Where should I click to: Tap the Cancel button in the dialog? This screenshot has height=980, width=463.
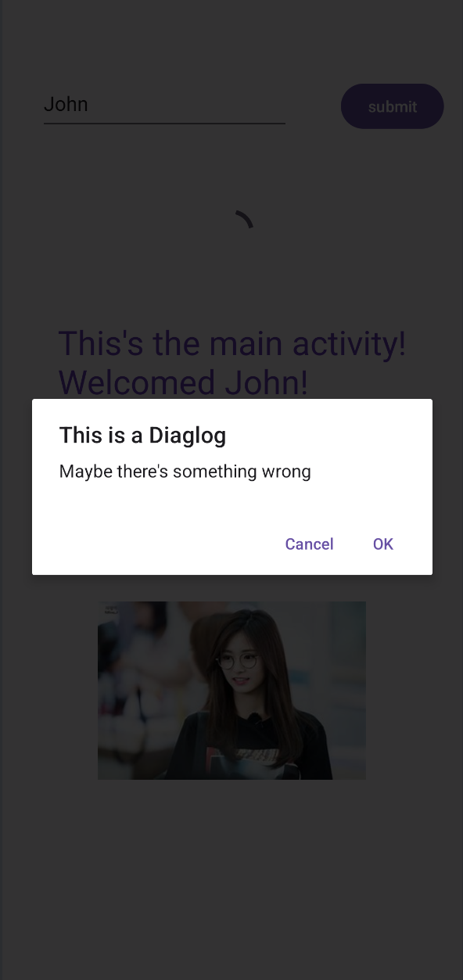309,544
